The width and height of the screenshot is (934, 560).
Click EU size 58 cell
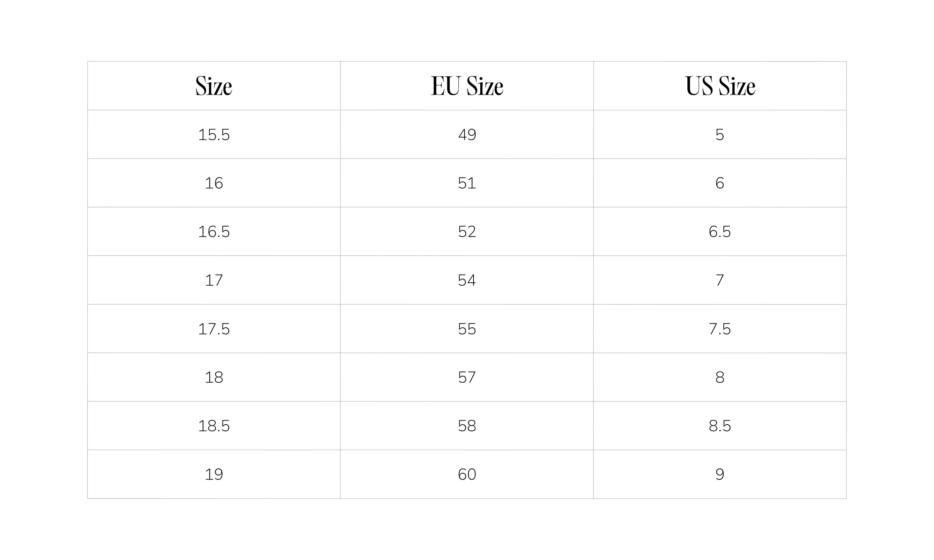467,426
